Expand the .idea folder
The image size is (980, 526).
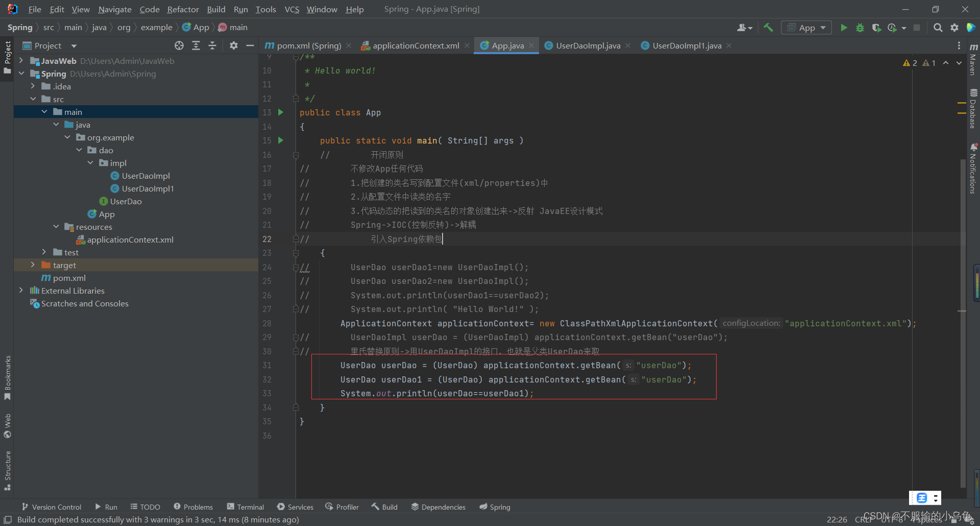tap(33, 86)
